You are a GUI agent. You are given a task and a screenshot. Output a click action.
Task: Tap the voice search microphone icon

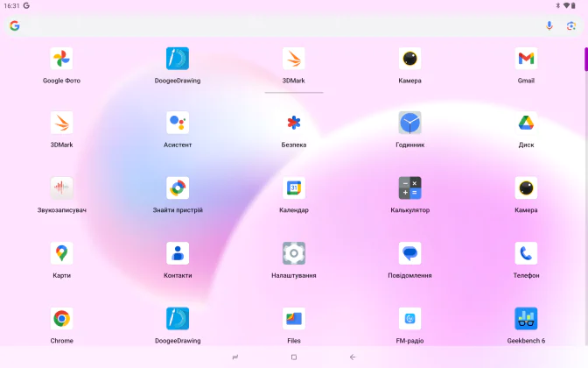pos(549,25)
